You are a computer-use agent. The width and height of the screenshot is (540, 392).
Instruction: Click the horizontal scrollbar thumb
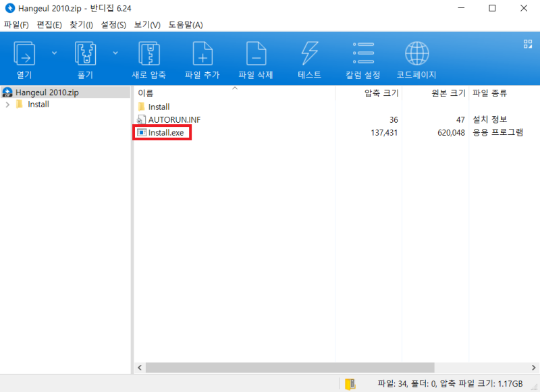[x=290, y=368]
